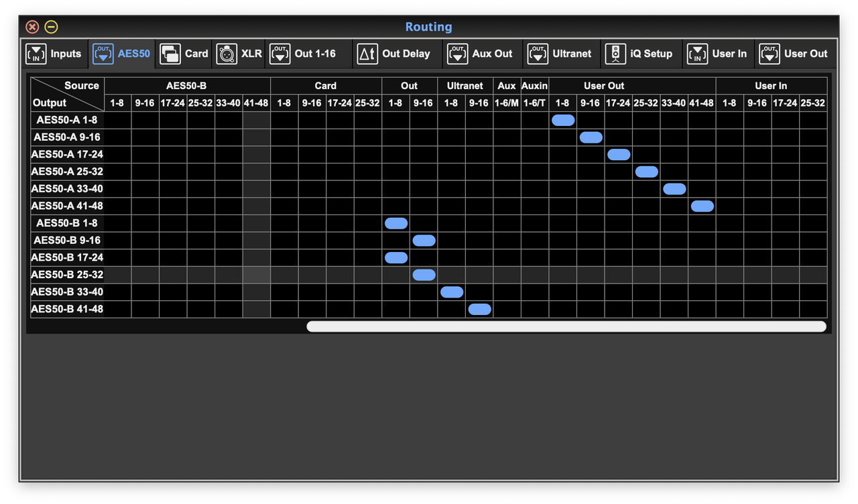Toggle the Ultranet 1-8 routing for AES50-B 33-40

point(452,292)
